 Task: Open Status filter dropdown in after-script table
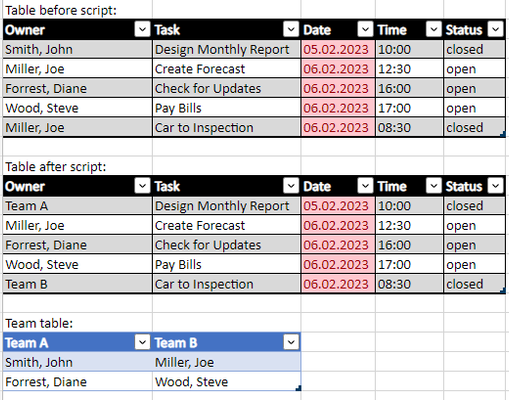[x=495, y=186]
